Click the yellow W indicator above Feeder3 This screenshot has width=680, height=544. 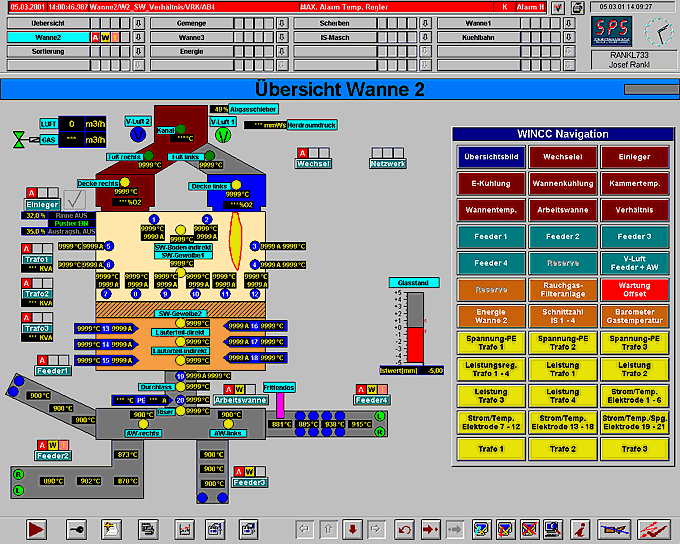tap(249, 472)
